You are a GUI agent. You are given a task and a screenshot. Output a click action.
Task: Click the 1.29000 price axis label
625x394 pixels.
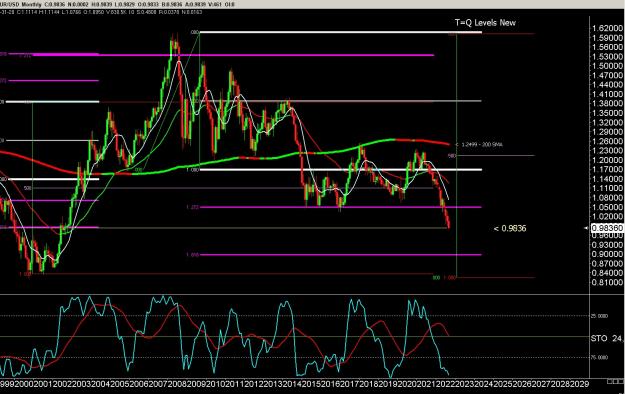tap(607, 132)
